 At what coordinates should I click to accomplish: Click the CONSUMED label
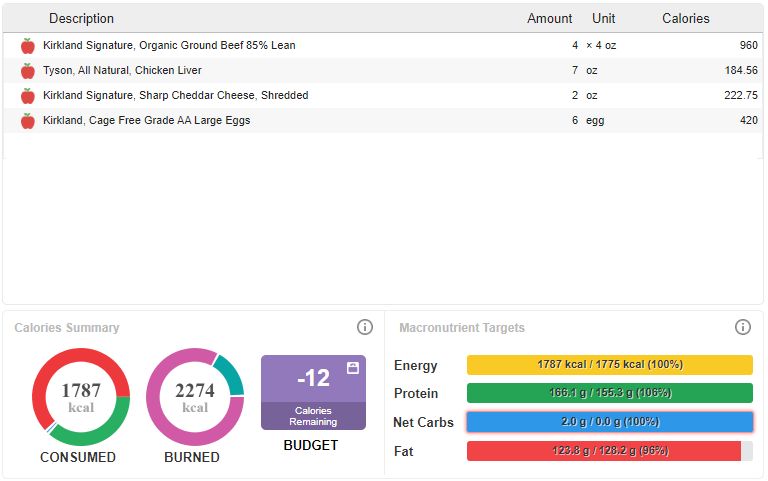tap(78, 457)
